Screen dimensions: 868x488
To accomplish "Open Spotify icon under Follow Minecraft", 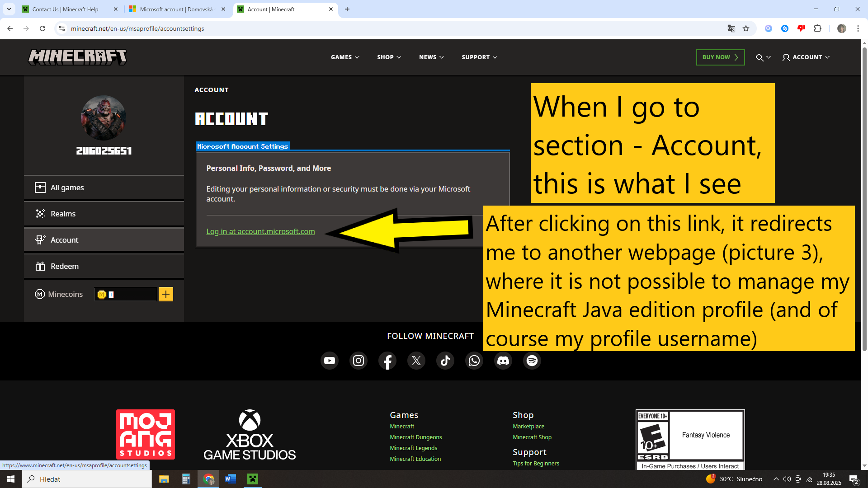I will (x=532, y=361).
